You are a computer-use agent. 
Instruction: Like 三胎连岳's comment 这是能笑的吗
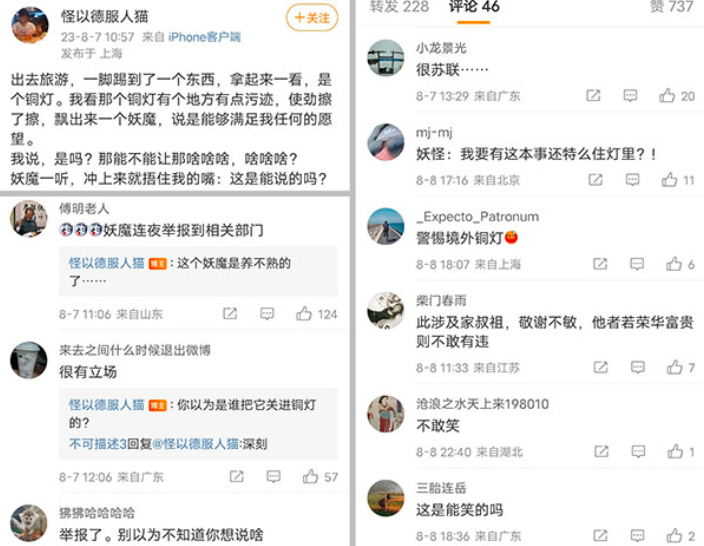tap(674, 535)
